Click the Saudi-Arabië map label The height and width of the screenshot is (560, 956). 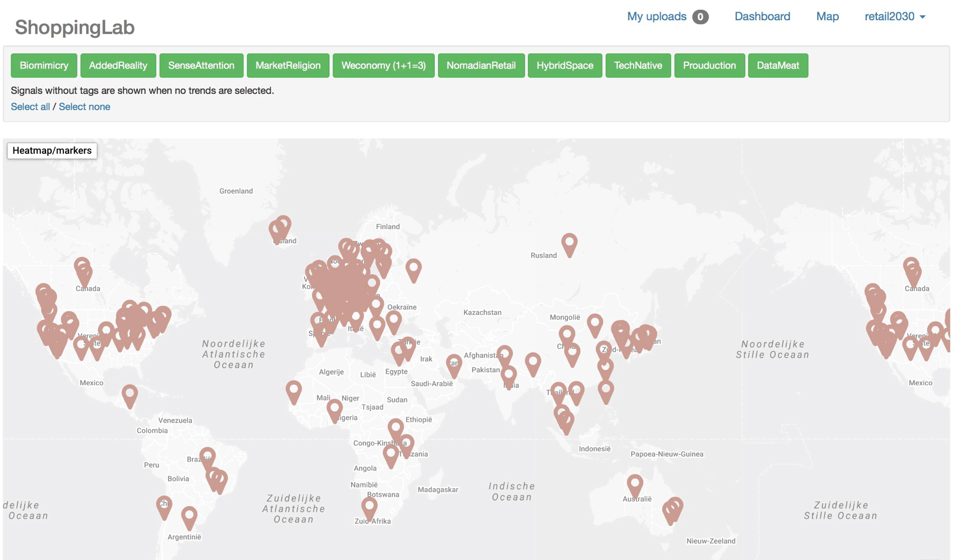[432, 384]
